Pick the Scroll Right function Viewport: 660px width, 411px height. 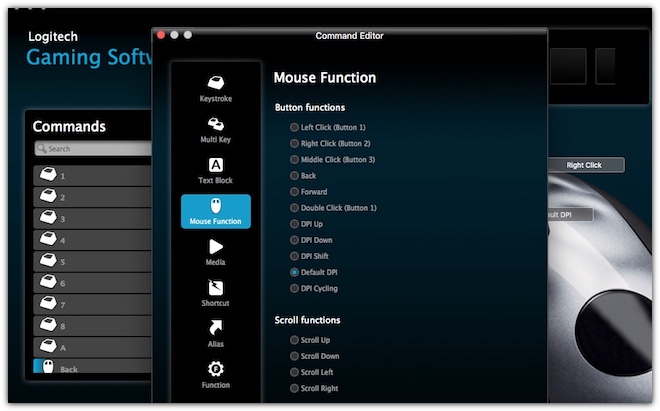tap(294, 388)
